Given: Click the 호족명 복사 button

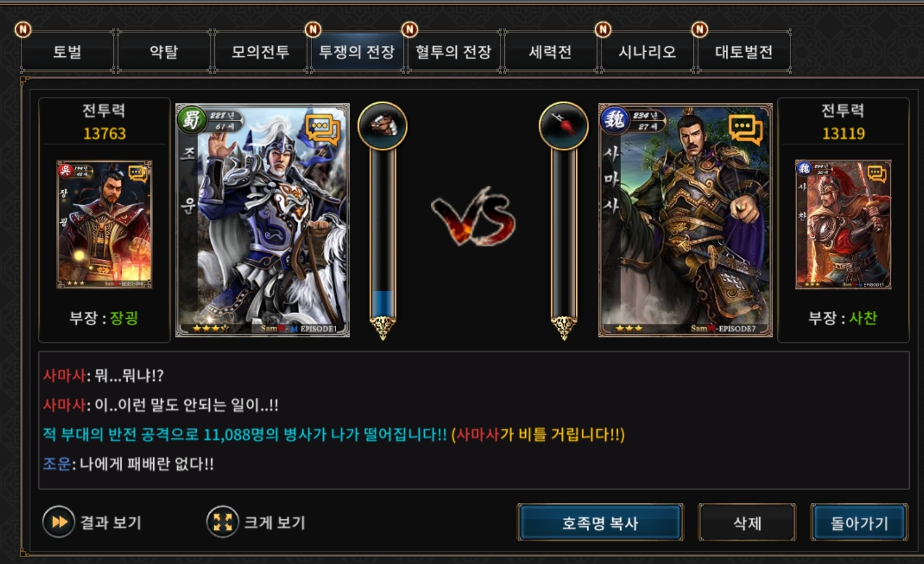Looking at the screenshot, I should (600, 522).
